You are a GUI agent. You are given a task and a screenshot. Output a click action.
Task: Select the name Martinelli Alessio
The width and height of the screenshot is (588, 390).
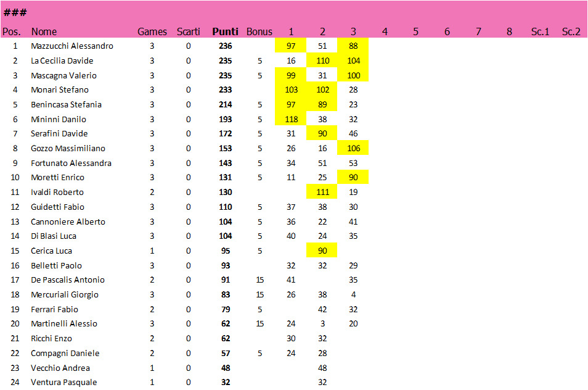tap(63, 323)
